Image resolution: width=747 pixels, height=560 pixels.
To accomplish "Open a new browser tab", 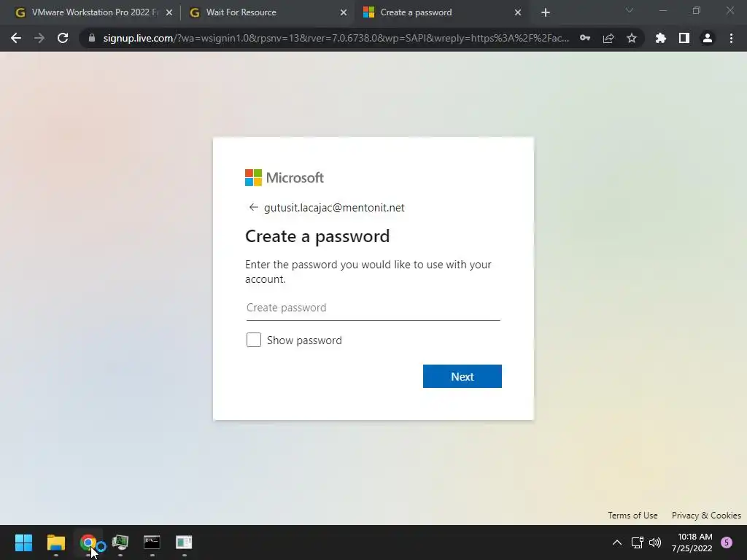I will coord(546,12).
